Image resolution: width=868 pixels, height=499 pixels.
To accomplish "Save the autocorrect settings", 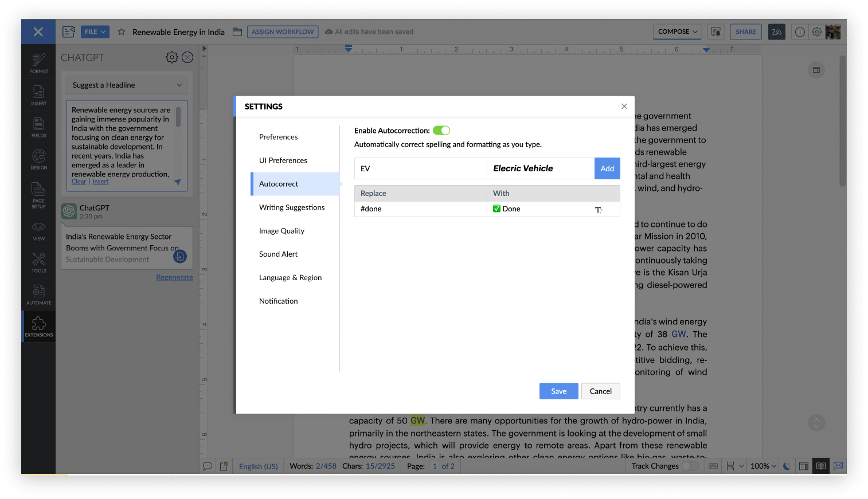I will pyautogui.click(x=558, y=391).
